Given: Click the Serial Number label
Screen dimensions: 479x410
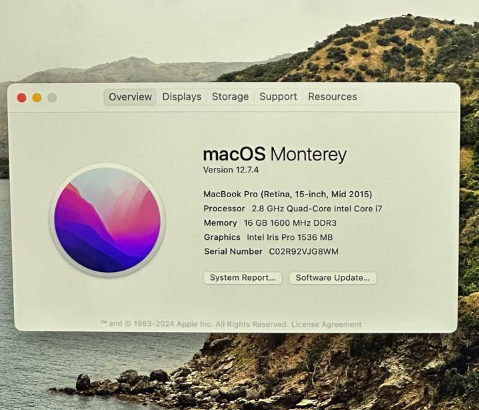Looking at the screenshot, I should point(233,252).
